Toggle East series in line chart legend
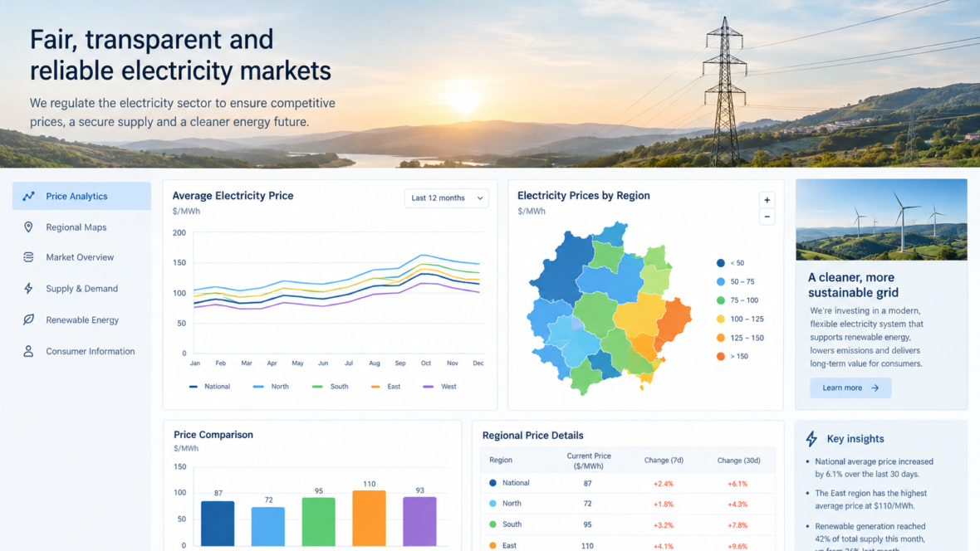The width and height of the screenshot is (980, 551). click(385, 387)
